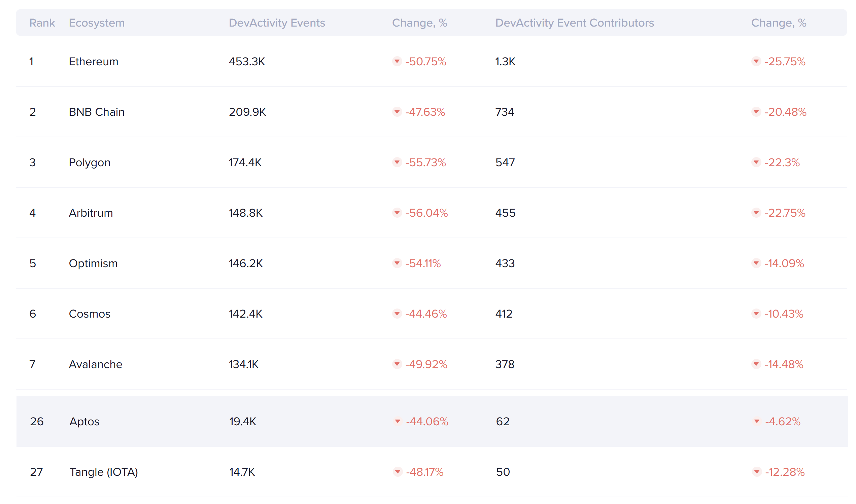Click the decrease icon next to -48.17%
This screenshot has width=856, height=504.
click(x=398, y=472)
